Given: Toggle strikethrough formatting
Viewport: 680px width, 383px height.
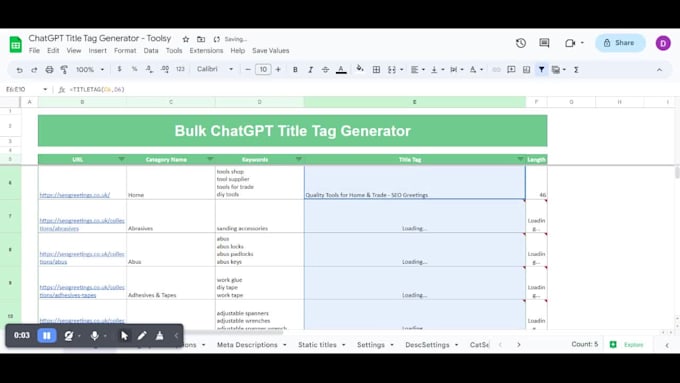Looking at the screenshot, I should click(325, 69).
